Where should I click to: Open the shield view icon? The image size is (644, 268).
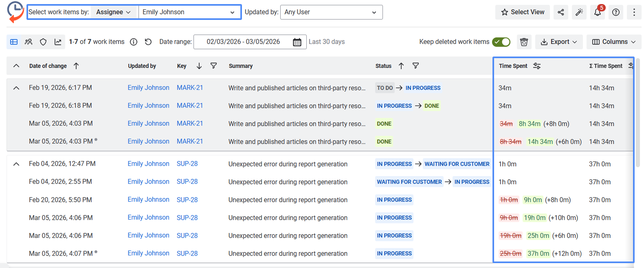[43, 42]
